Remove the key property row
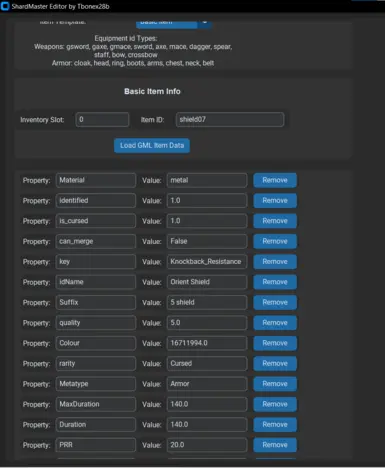This screenshot has height=468, width=385. [x=275, y=262]
